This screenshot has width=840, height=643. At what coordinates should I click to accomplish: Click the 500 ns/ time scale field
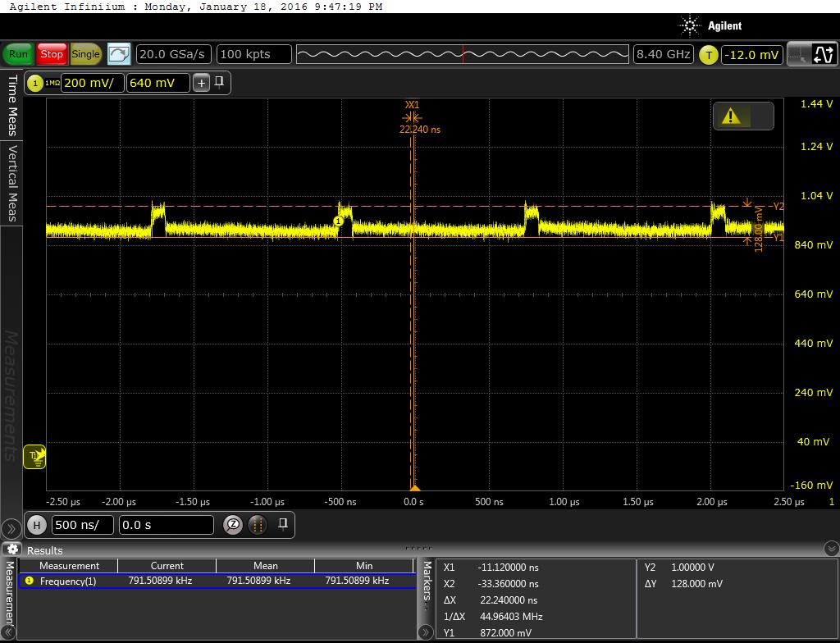pos(83,525)
